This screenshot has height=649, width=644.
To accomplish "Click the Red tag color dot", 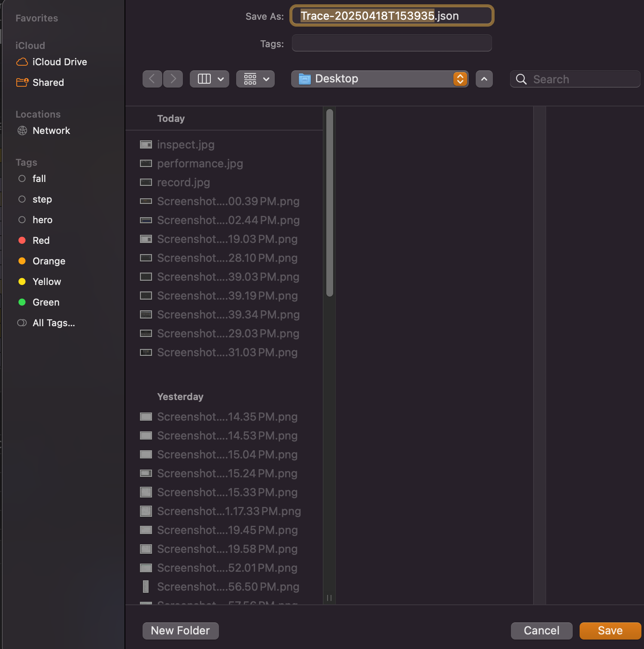I will click(x=22, y=240).
